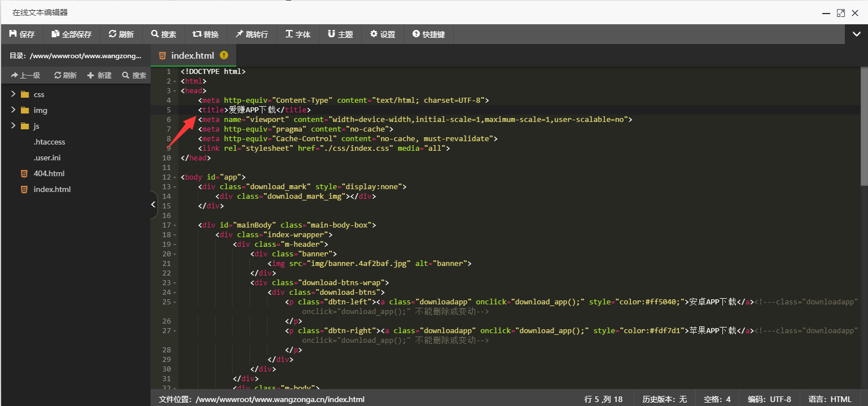Expand the css folder arrow
Viewport: 868px width, 406px height.
click(13, 94)
